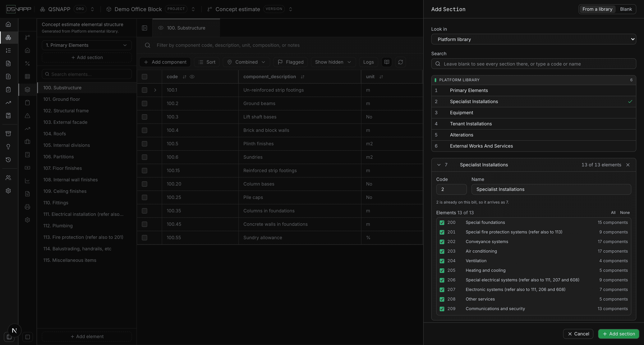Open the history clock icon in sidebar

pos(8,159)
